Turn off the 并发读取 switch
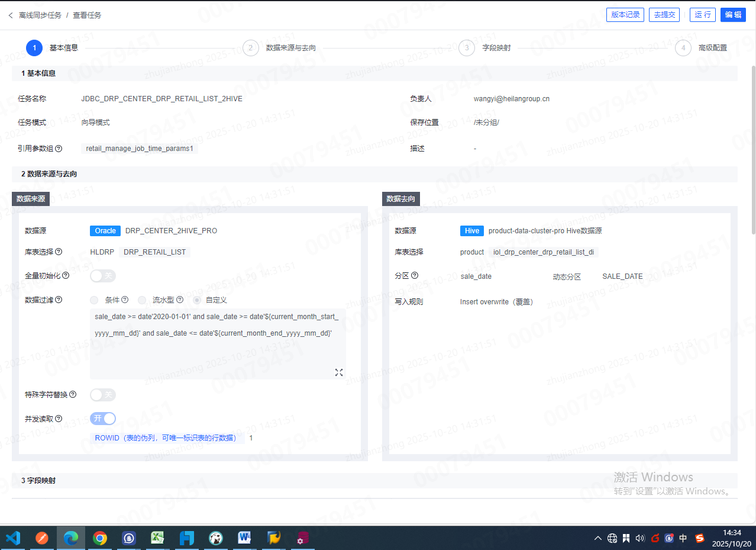The height and width of the screenshot is (550, 756). 102,419
